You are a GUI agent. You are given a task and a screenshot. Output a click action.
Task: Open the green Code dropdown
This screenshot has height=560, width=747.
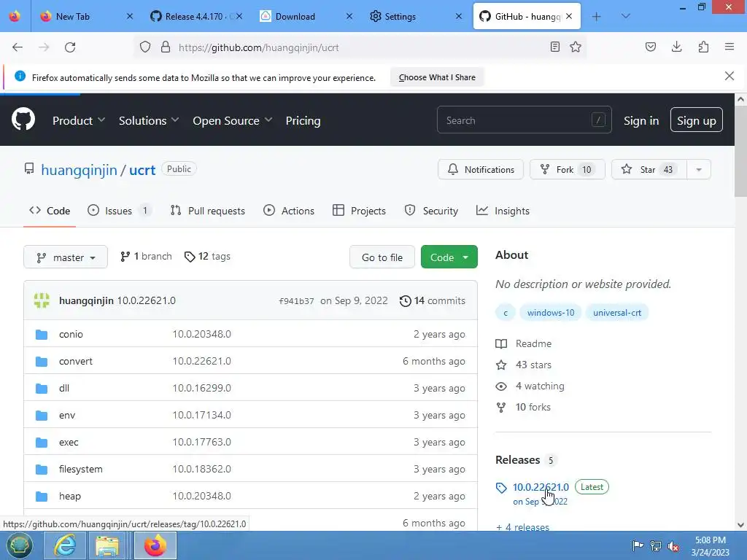(x=449, y=257)
